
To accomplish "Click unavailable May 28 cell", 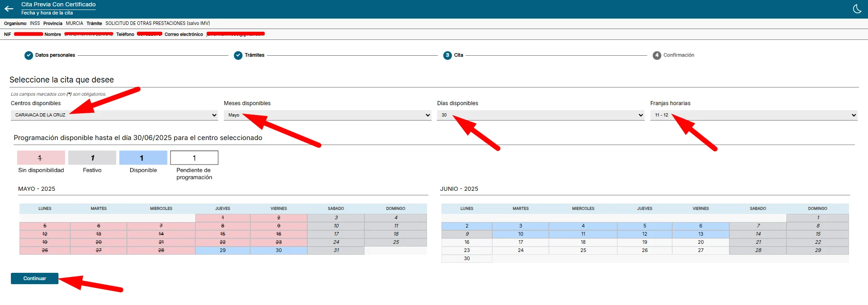I will click(x=161, y=251).
